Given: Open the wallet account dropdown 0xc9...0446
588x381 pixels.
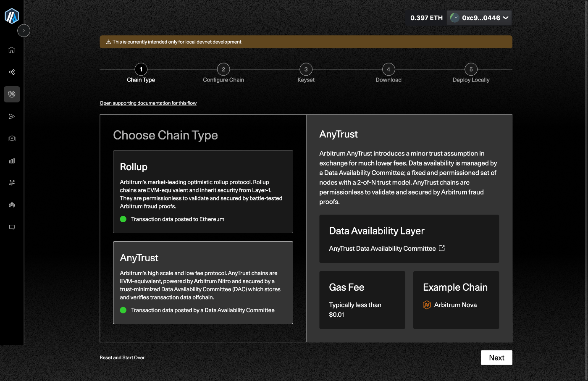Looking at the screenshot, I should pos(479,18).
